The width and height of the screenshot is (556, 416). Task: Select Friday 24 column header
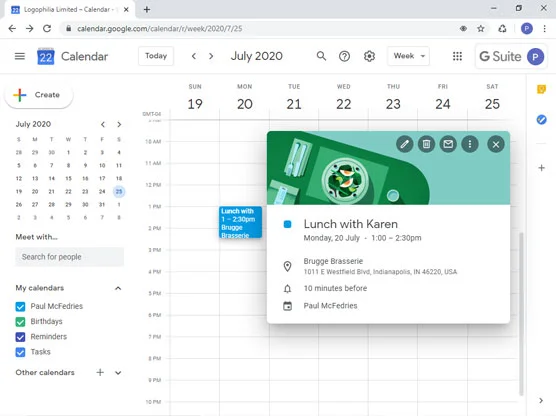click(443, 98)
